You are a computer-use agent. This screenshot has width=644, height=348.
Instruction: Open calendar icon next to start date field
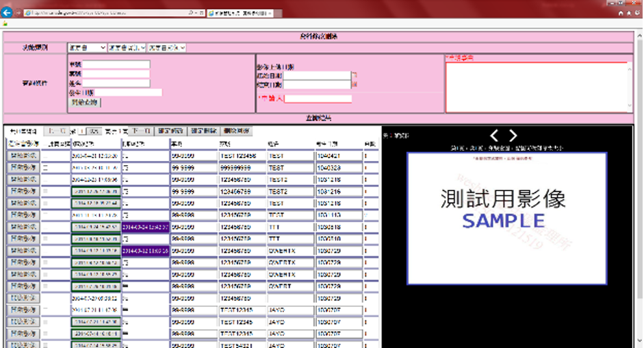pos(355,75)
